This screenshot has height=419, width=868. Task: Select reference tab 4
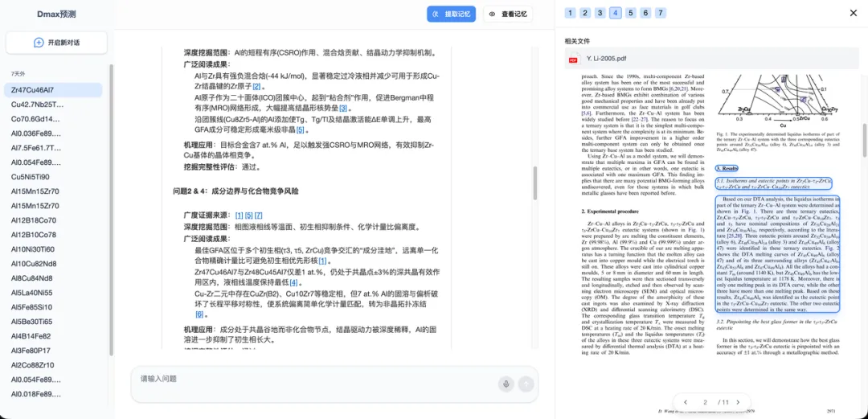click(615, 13)
